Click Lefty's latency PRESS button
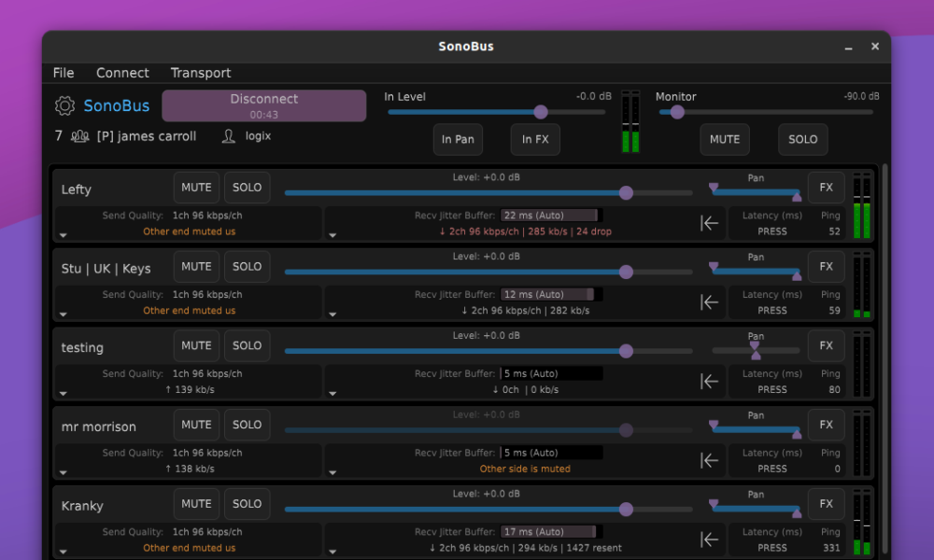The height and width of the screenshot is (560, 934). pos(772,231)
